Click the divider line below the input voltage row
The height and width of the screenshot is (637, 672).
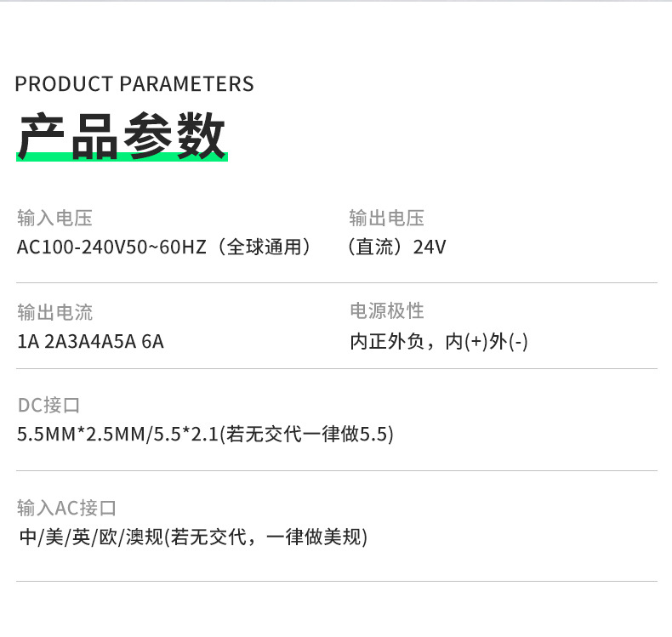point(337,282)
